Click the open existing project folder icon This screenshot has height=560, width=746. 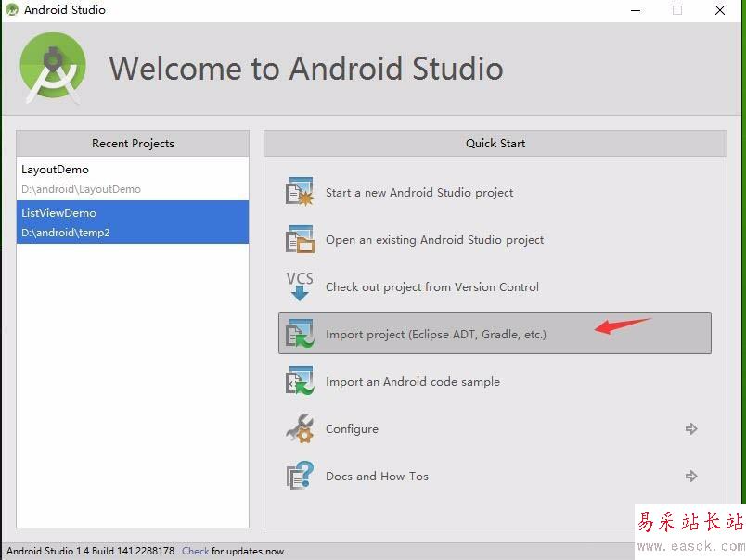coord(300,239)
